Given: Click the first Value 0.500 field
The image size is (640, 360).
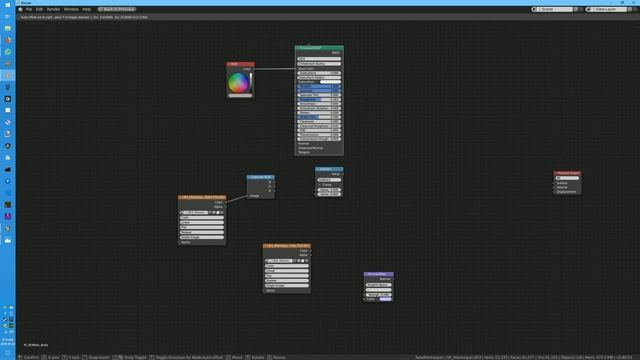Looking at the screenshot, I should (329, 190).
